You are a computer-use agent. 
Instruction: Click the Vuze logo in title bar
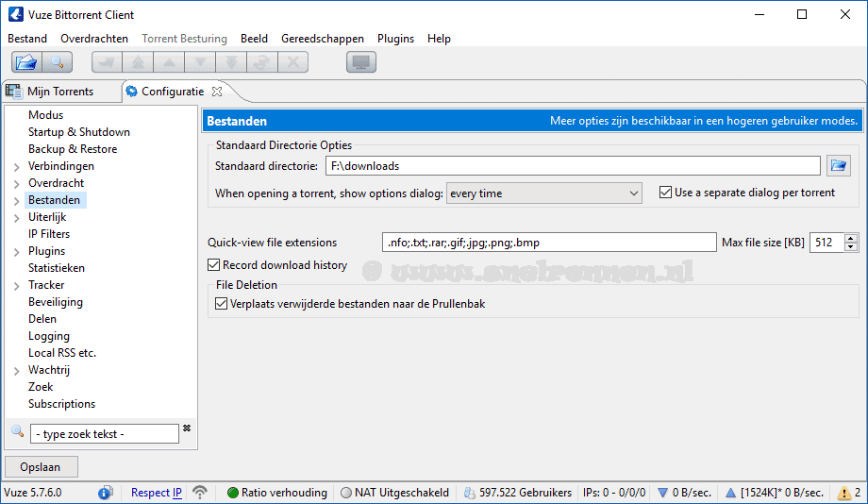tap(15, 14)
